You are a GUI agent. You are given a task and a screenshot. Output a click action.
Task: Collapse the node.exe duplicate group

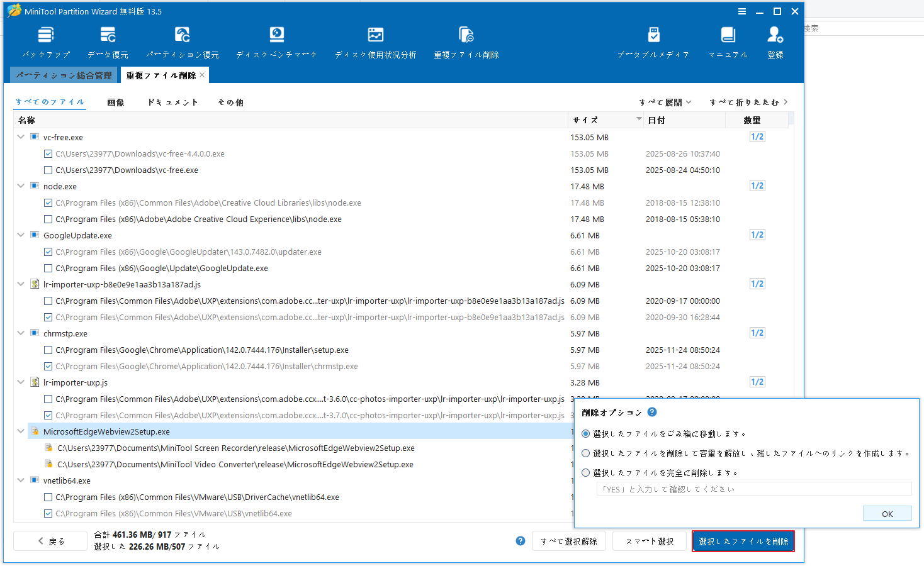point(20,186)
